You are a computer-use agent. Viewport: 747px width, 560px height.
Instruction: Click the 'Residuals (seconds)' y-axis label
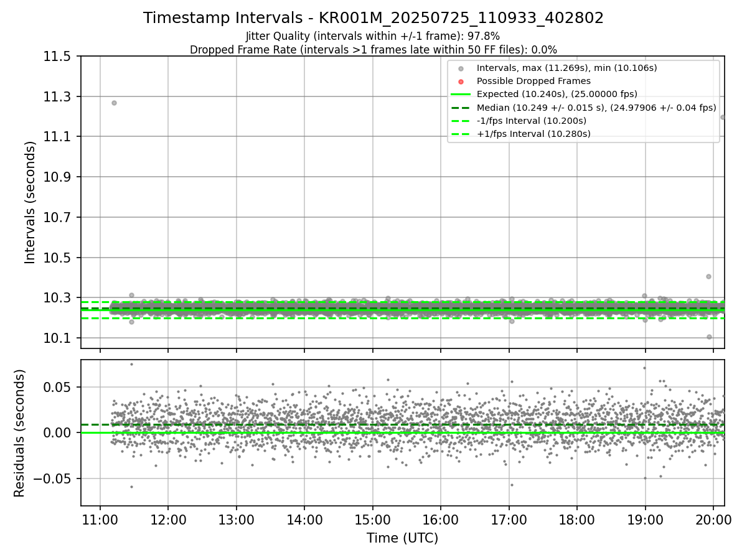[20, 433]
